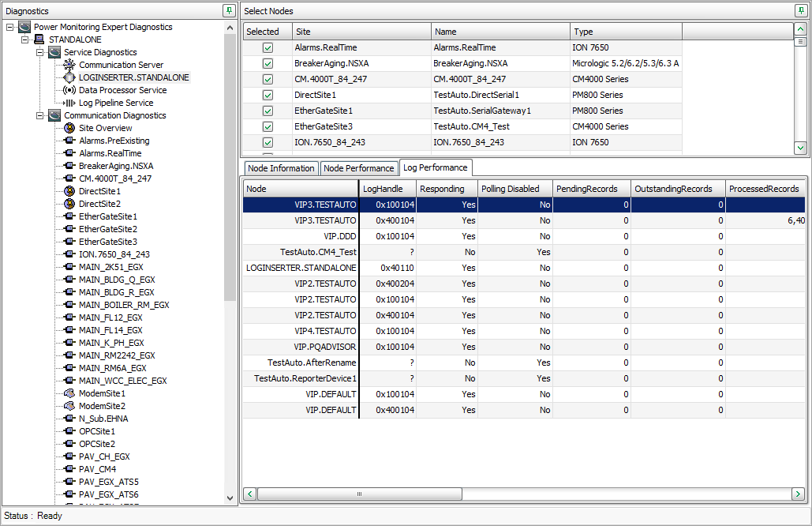Uncheck the DirectSite1 node checkbox
The height and width of the screenshot is (526, 812).
point(268,95)
